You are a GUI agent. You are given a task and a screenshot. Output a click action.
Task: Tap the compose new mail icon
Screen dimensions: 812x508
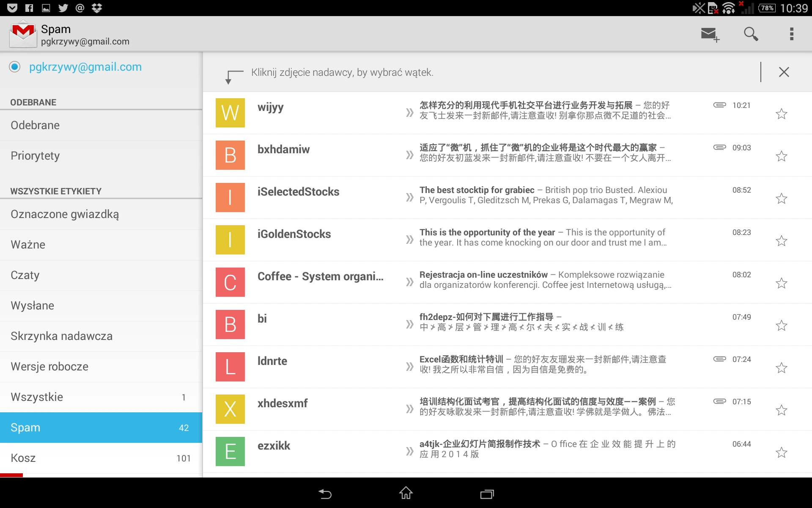(710, 34)
